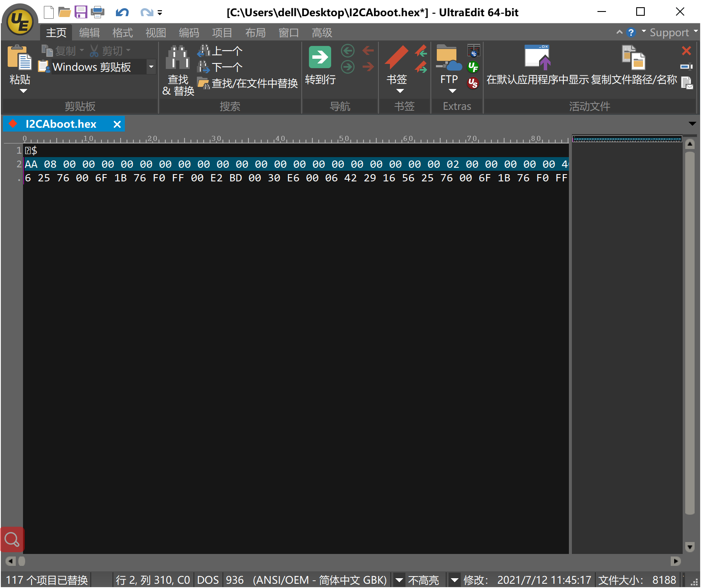The height and width of the screenshot is (588, 701).
Task: Open the FTP dropdown arrow
Action: 453,91
